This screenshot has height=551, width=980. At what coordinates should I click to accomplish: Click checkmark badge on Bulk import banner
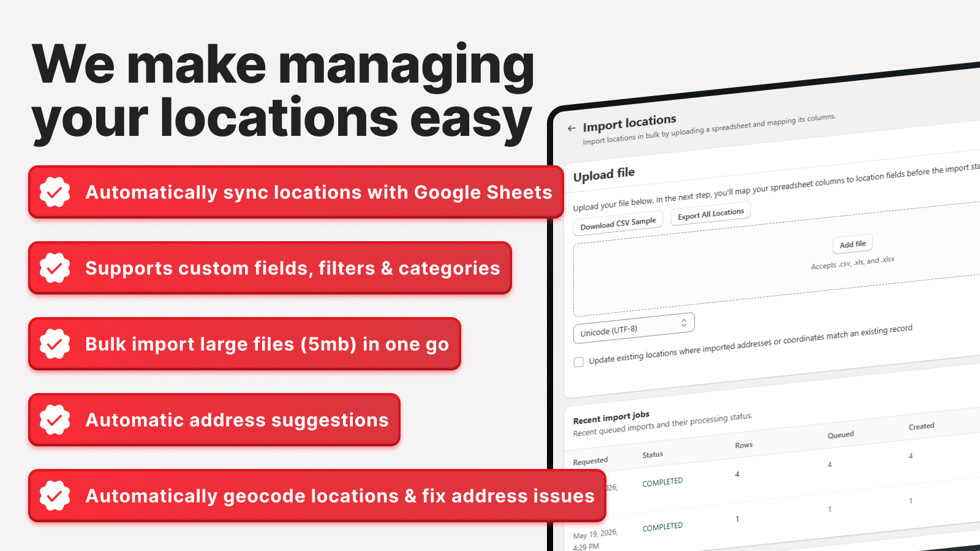pos(55,344)
